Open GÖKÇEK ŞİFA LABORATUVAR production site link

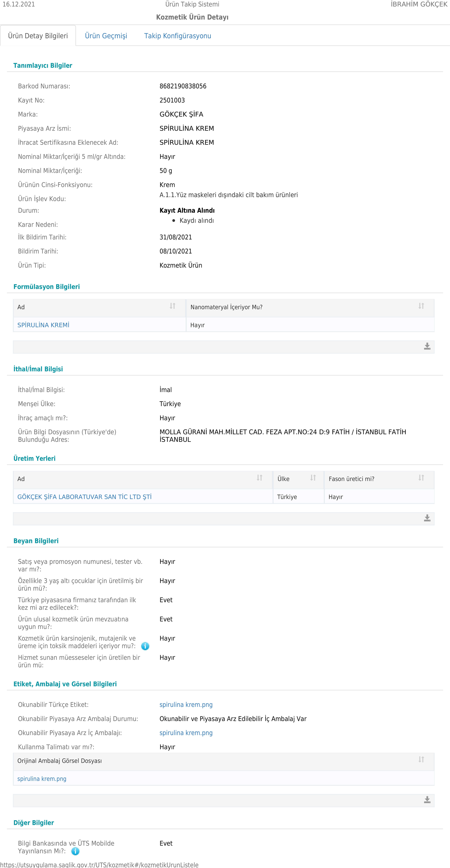coord(84,497)
